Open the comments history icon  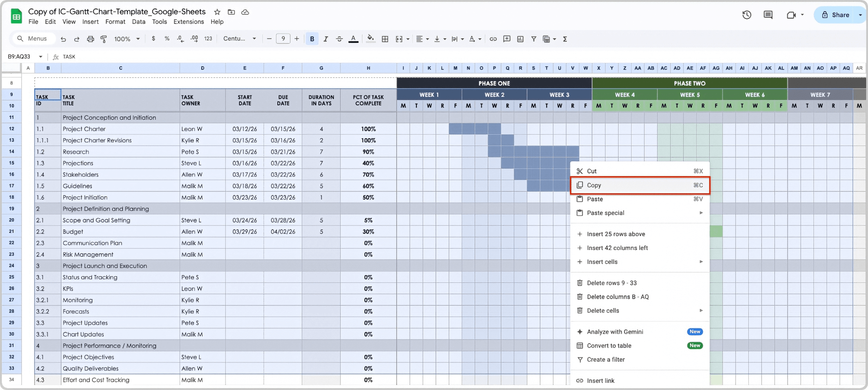tap(768, 15)
